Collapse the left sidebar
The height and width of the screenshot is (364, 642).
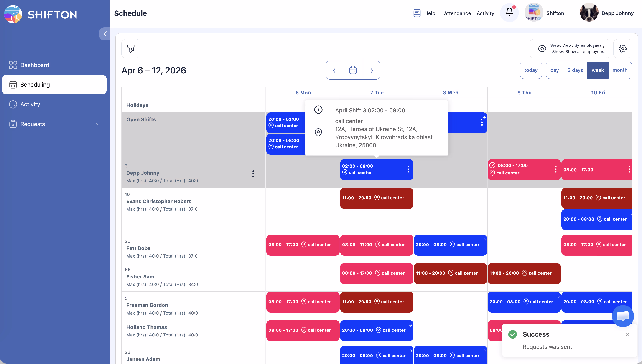coord(105,34)
